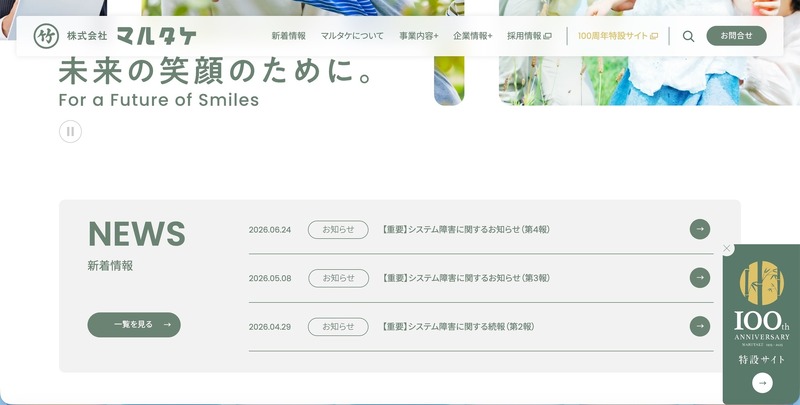Viewport: 800px width, 405px height.
Task: Expand the 企業情報+ menu
Action: coord(473,36)
